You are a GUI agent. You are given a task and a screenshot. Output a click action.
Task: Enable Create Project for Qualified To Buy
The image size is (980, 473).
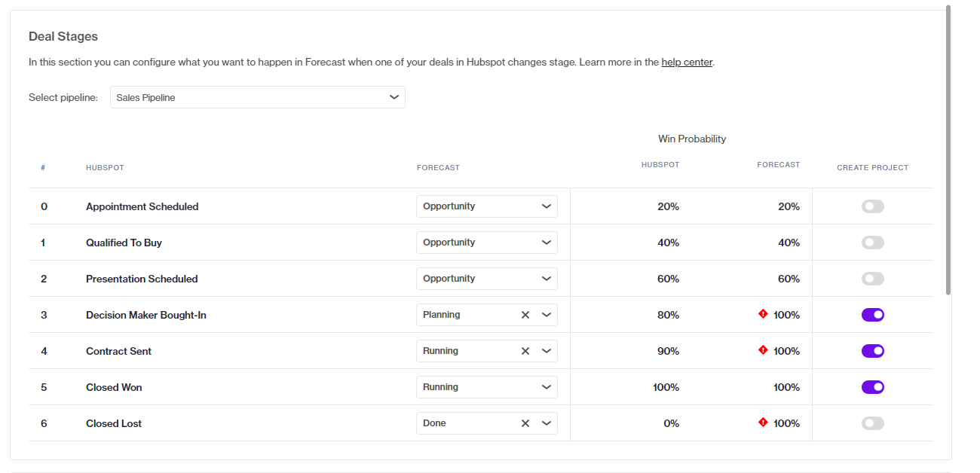[872, 242]
